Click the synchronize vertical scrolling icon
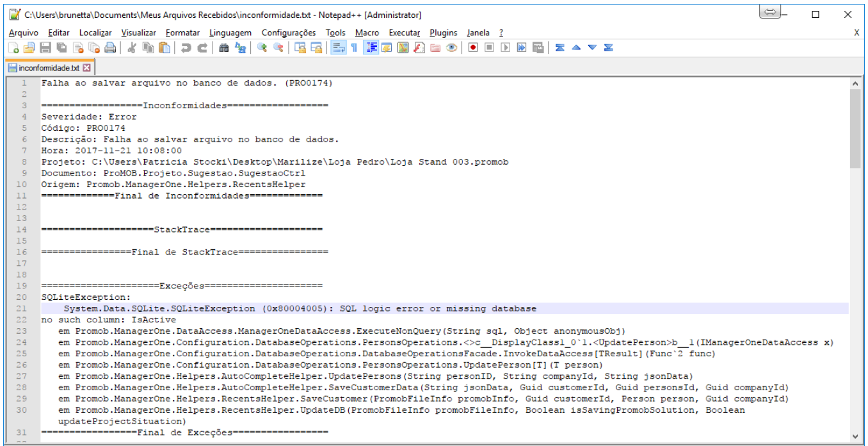Image resolution: width=868 pixels, height=446 pixels. 300,47
